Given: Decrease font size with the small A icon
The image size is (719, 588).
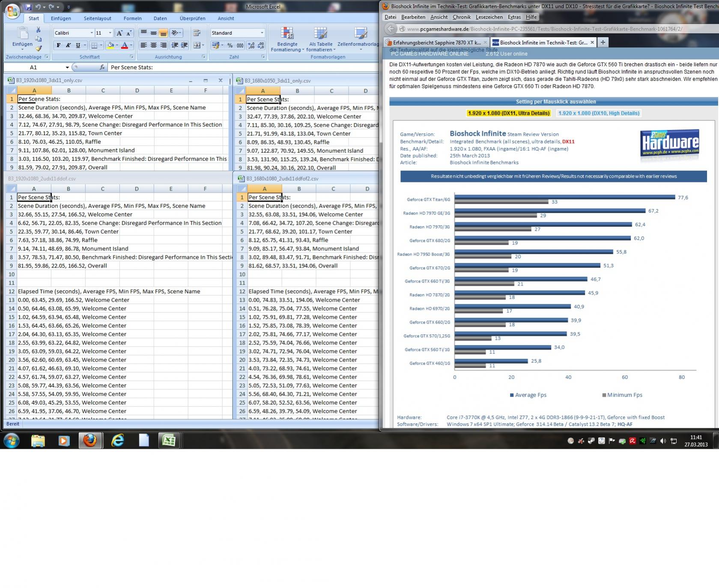Looking at the screenshot, I should [x=129, y=33].
